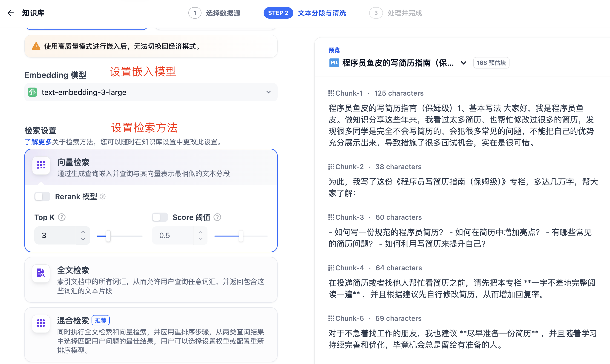Click the Markdown file icon in preview
Screen dimensions: 610x364
(334, 63)
